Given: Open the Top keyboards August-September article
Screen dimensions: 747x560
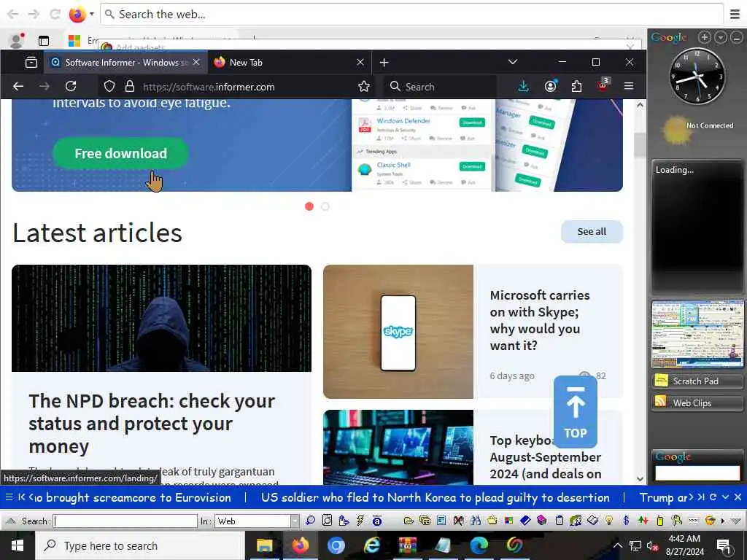Looking at the screenshot, I should click(x=545, y=456).
